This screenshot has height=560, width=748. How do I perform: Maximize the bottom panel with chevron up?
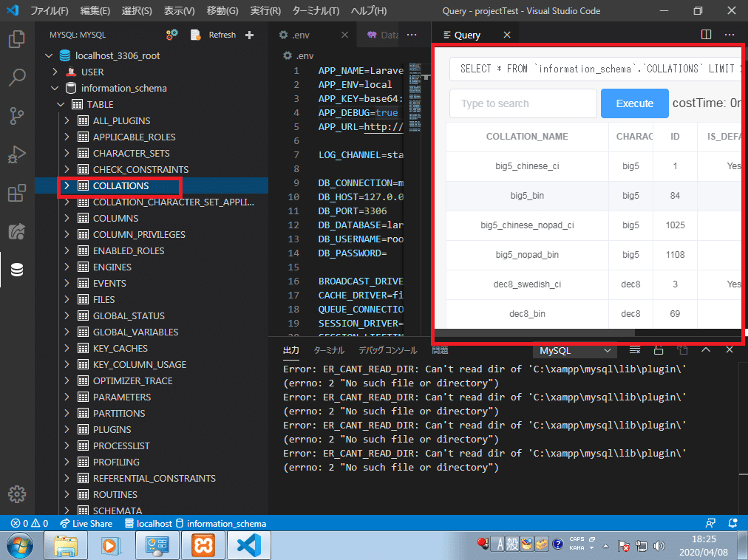(706, 350)
